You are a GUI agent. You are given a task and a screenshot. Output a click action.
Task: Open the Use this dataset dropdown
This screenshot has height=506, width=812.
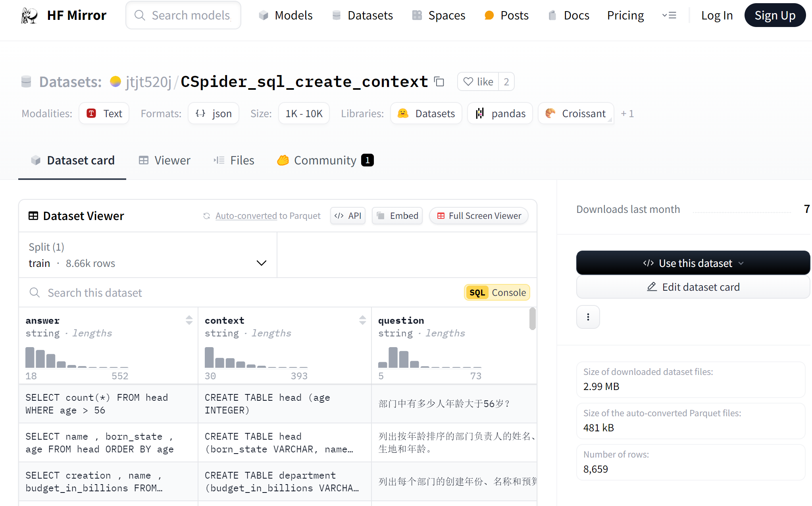coord(693,263)
